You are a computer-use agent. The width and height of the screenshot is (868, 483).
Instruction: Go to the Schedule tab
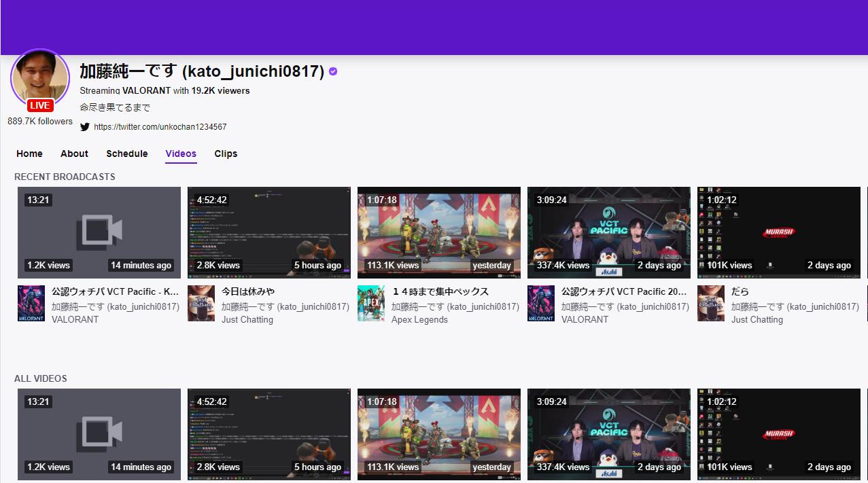tap(127, 154)
